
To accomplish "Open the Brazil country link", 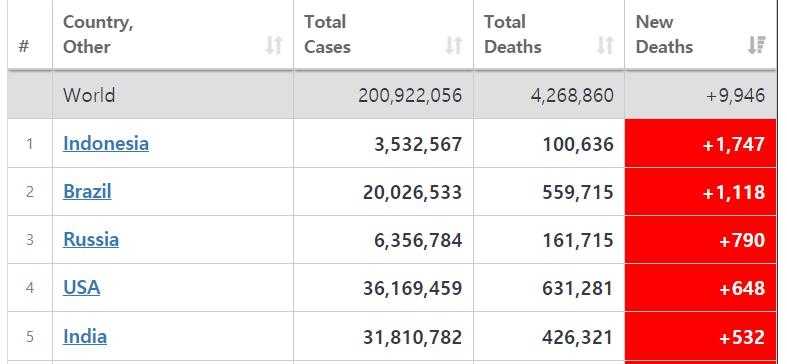I will 87,192.
